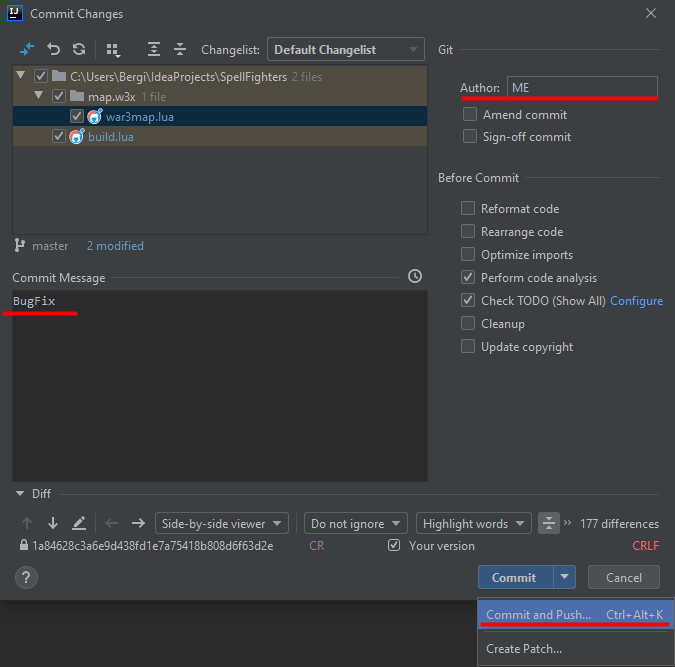Collapse the Diff section
Viewport: 675px width, 667px height.
pyautogui.click(x=20, y=493)
